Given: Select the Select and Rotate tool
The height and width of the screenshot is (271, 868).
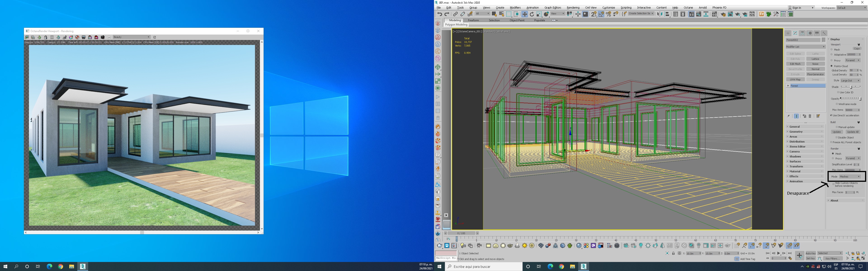Looking at the screenshot, I should [532, 14].
